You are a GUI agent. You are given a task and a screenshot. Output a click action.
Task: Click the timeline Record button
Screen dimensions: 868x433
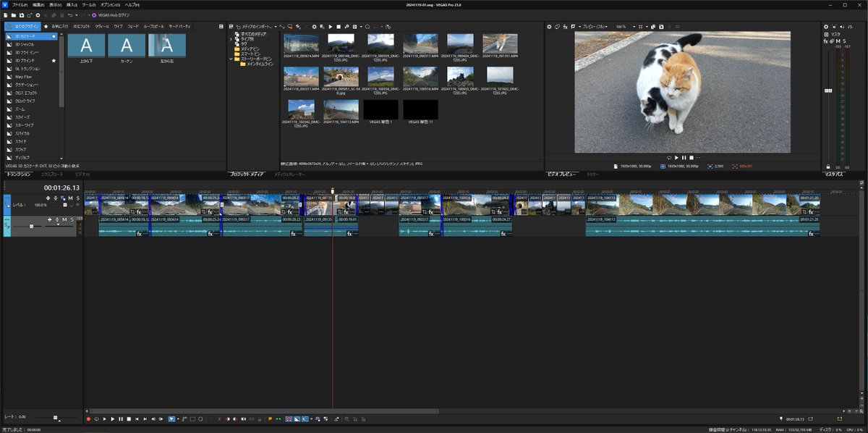coord(88,419)
